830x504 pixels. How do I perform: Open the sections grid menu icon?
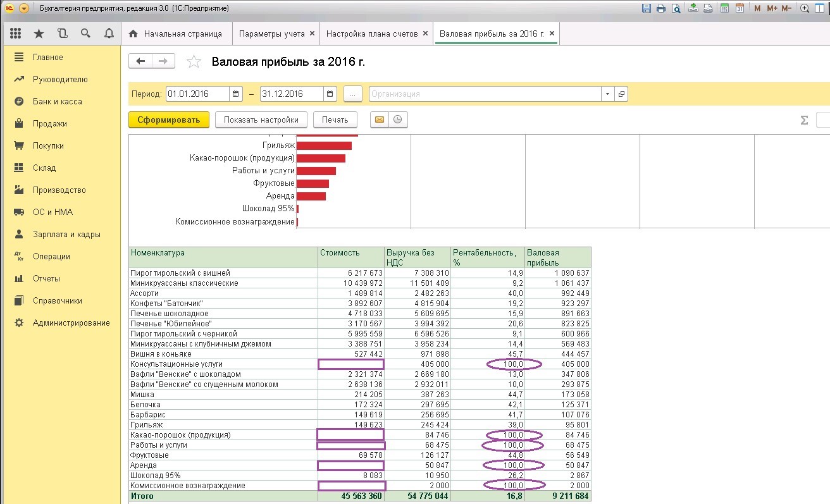[16, 34]
